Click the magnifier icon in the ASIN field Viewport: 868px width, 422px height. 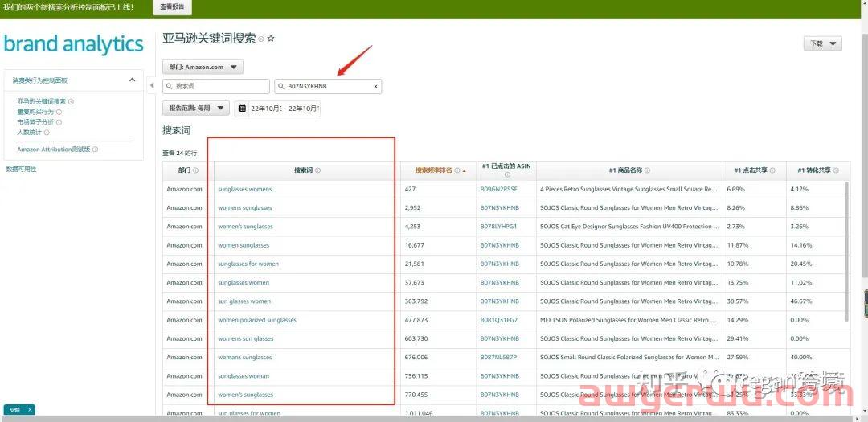point(281,86)
